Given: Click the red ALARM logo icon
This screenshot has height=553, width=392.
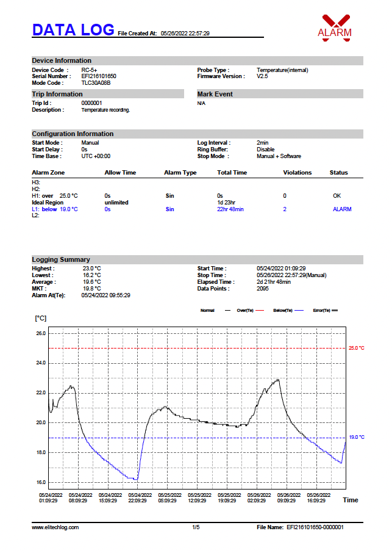Looking at the screenshot, I should pos(335,28).
